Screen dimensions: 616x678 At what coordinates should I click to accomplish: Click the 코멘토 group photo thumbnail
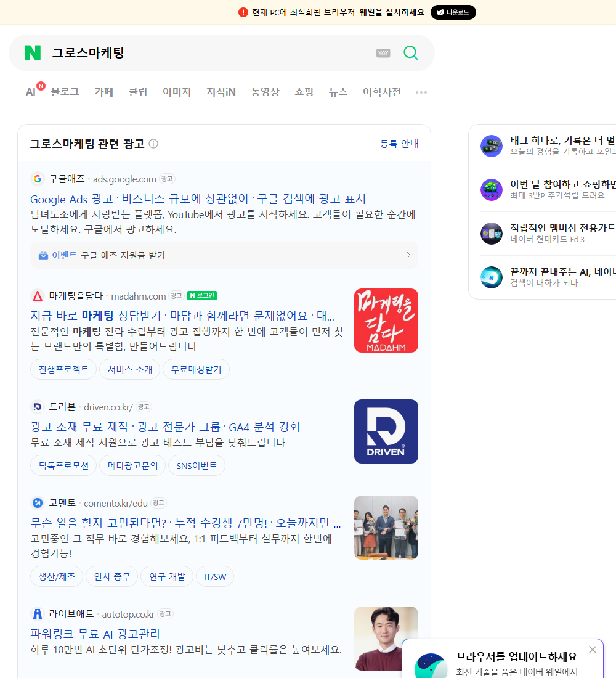tap(386, 528)
